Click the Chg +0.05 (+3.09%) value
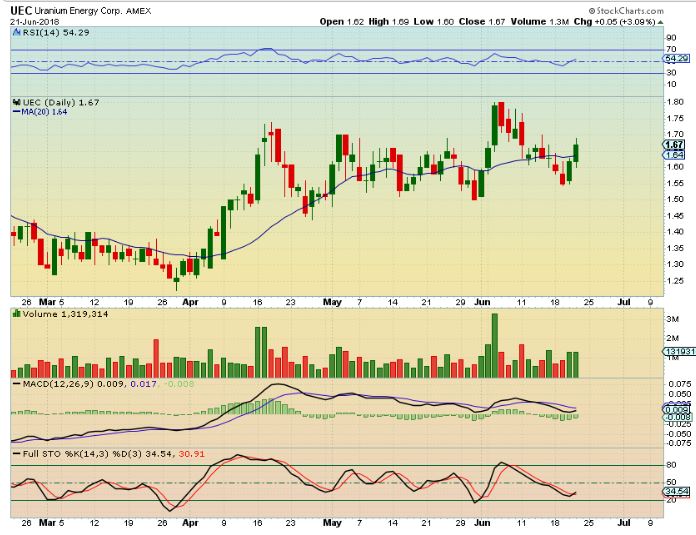This screenshot has height=535, width=696. click(x=614, y=22)
